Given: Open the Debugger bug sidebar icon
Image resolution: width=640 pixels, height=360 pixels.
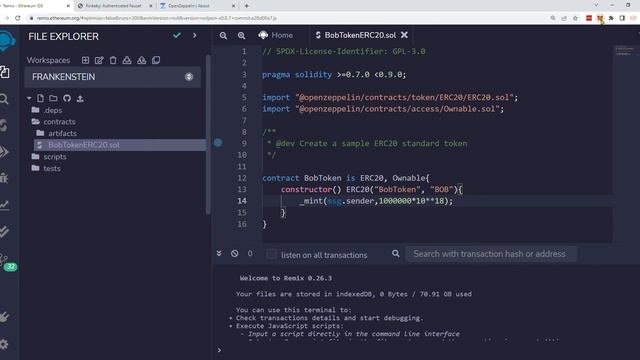Looking at the screenshot, I should [x=4, y=178].
